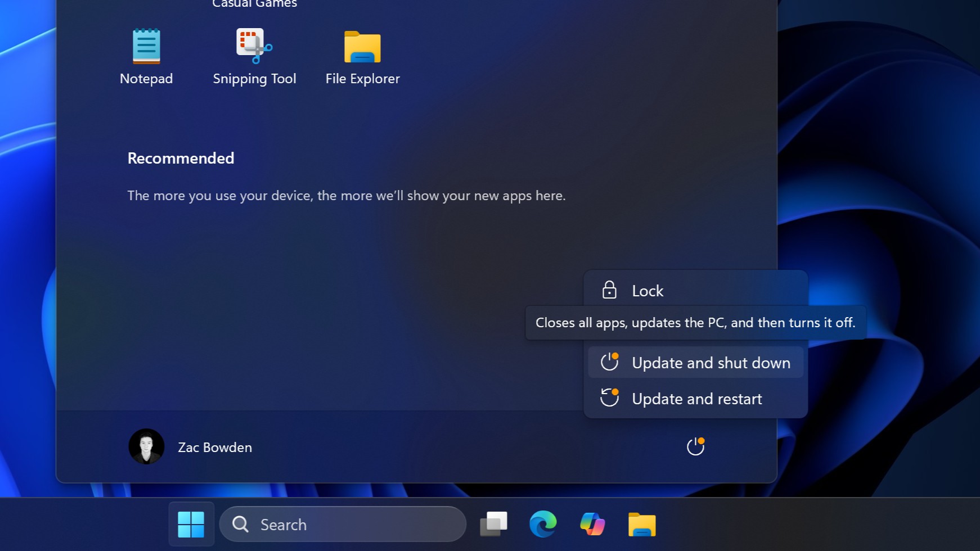Image resolution: width=980 pixels, height=551 pixels.
Task: Choose Update and shut down
Action: [696, 363]
